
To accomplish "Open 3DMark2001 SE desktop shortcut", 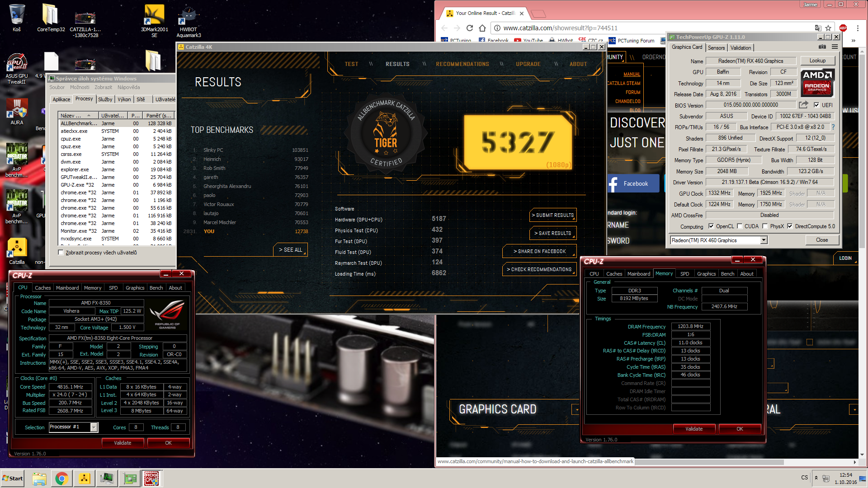I will tap(154, 21).
